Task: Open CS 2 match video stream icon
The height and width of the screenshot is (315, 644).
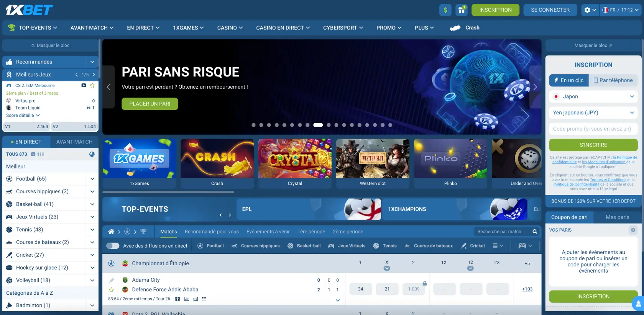Action: click(x=84, y=85)
